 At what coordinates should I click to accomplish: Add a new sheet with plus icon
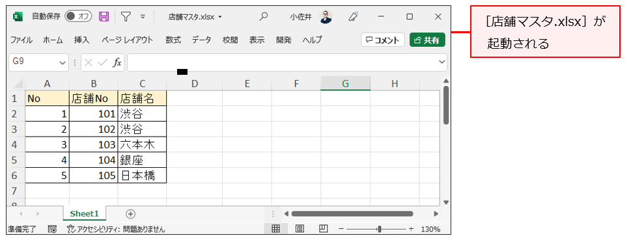[131, 213]
